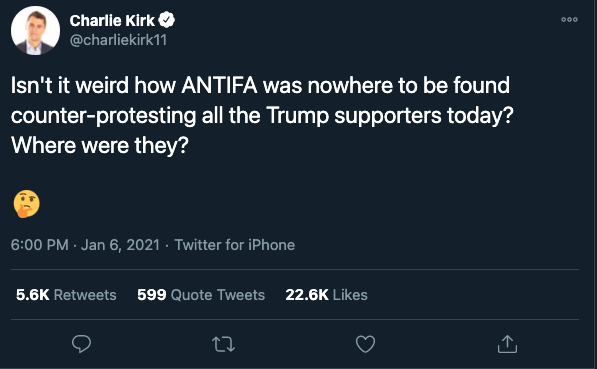Open the three-dot more options menu
This screenshot has height=369, width=597.
570,19
